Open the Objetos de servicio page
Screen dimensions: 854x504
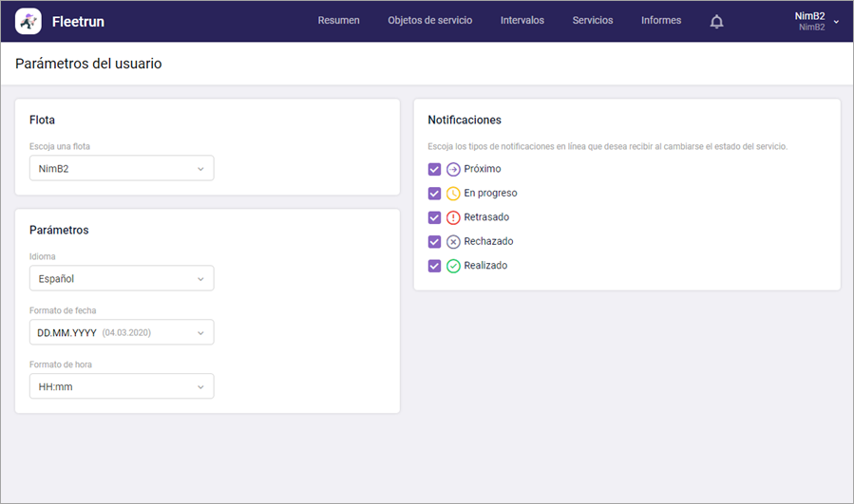coord(429,20)
